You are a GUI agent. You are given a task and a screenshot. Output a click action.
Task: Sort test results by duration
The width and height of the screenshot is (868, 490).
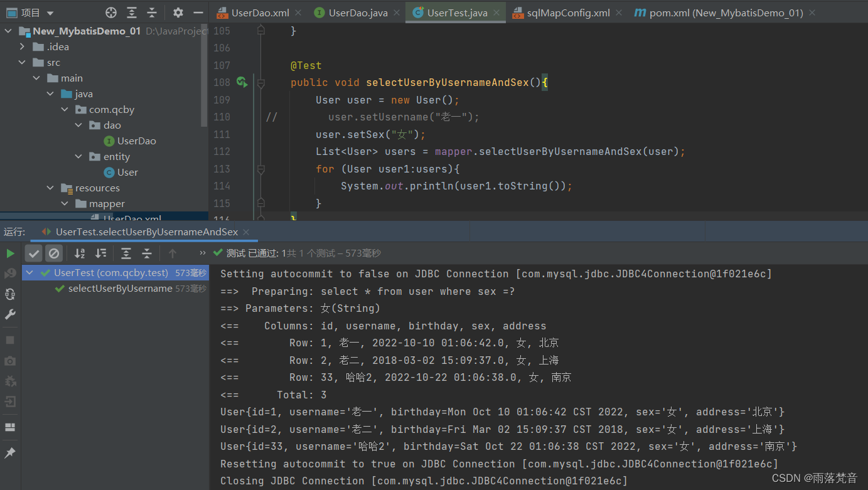(100, 253)
